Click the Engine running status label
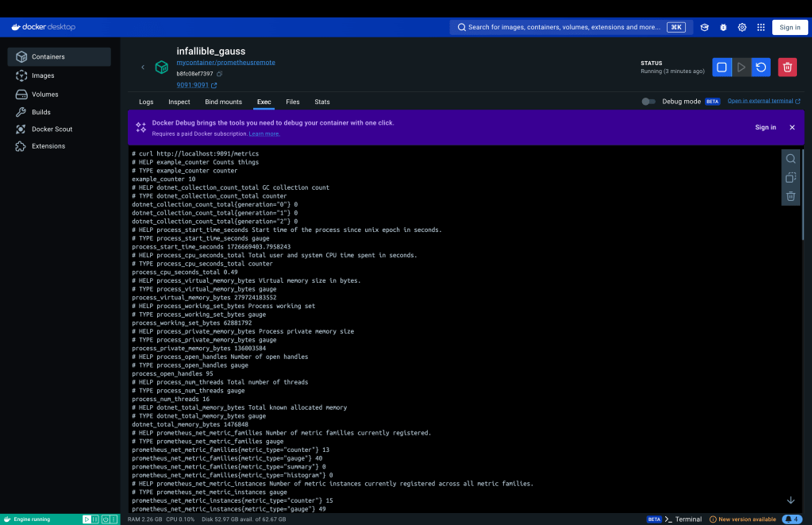 click(32, 519)
